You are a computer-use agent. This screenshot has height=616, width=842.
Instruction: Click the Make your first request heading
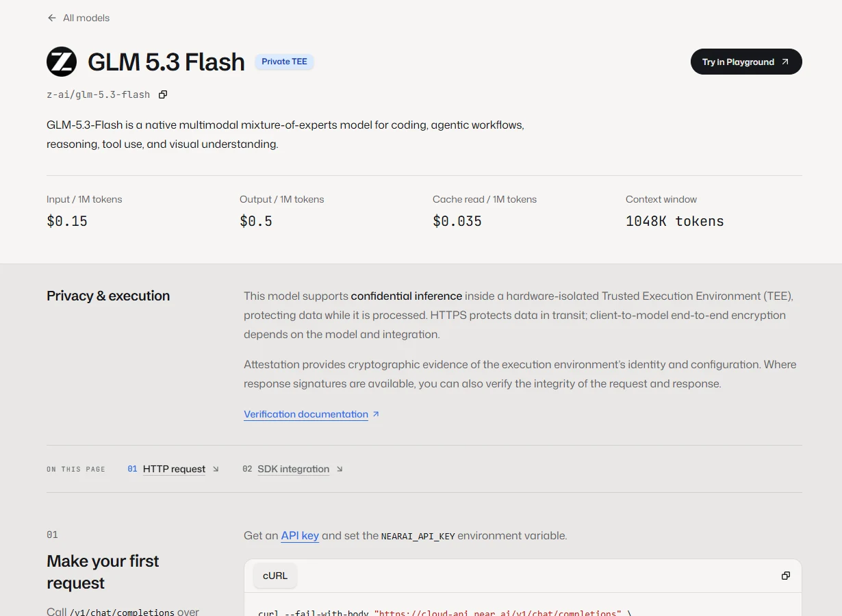coord(103,572)
